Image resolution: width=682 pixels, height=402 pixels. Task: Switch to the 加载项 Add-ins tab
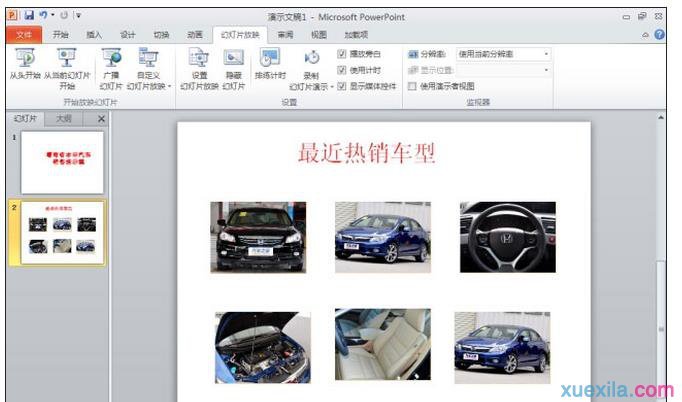[356, 35]
